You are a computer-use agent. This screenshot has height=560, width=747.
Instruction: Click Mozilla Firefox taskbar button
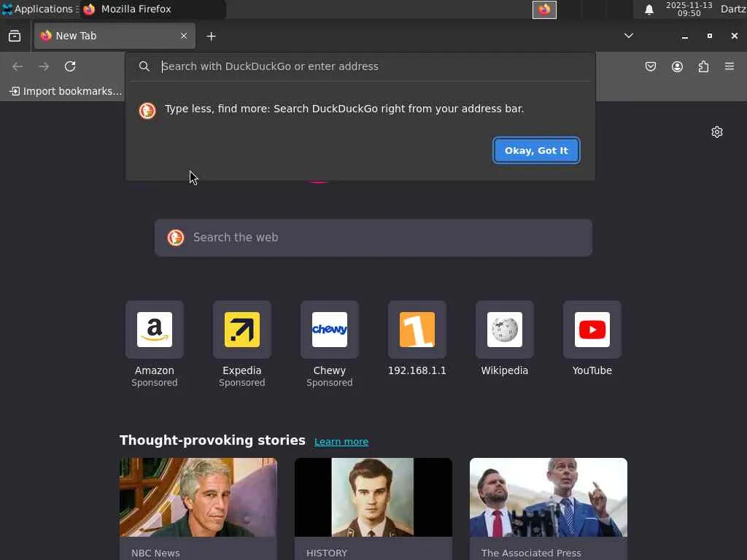(x=152, y=9)
